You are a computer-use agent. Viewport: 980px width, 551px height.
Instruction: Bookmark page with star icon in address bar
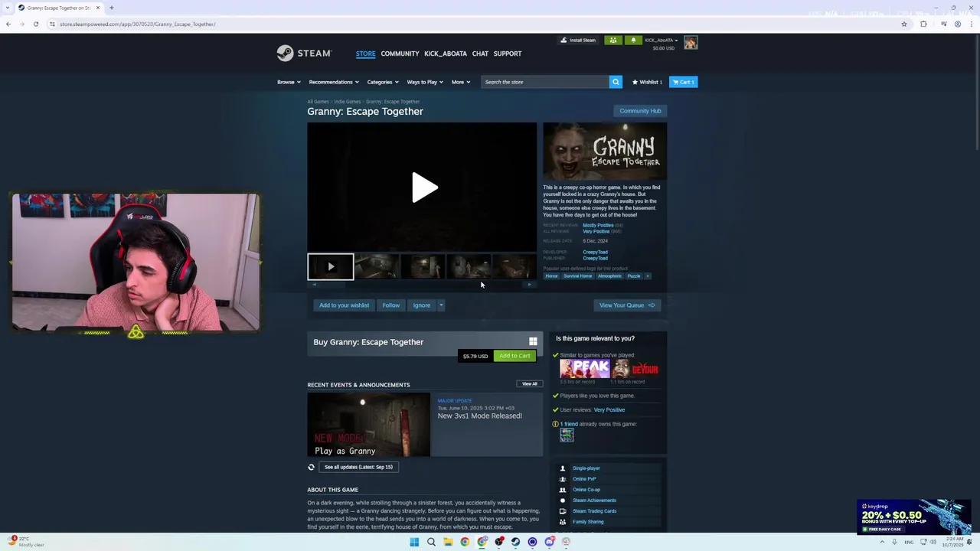pos(904,24)
